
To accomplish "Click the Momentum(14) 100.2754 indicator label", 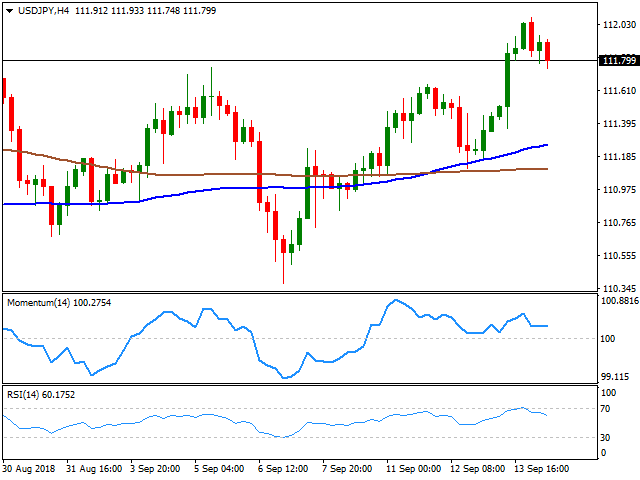I will coord(59,303).
